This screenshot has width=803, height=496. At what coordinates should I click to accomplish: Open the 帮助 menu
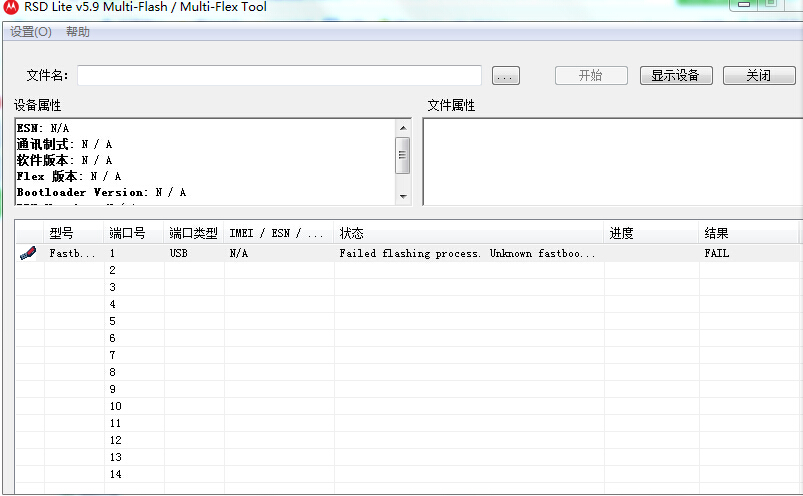[x=78, y=32]
